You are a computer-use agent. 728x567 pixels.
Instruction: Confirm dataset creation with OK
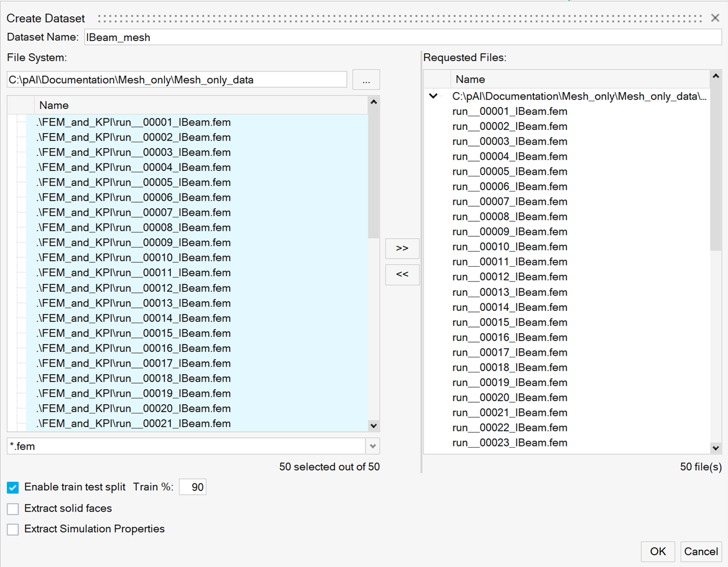tap(658, 551)
